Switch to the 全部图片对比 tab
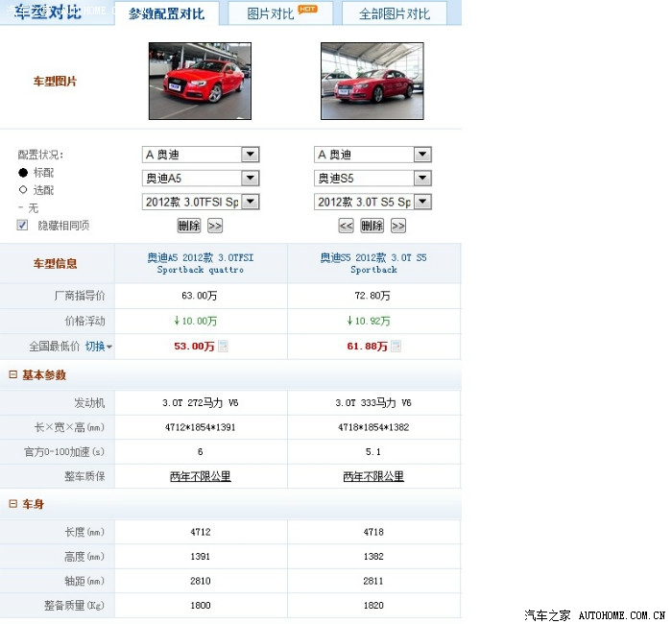 pyautogui.click(x=395, y=13)
